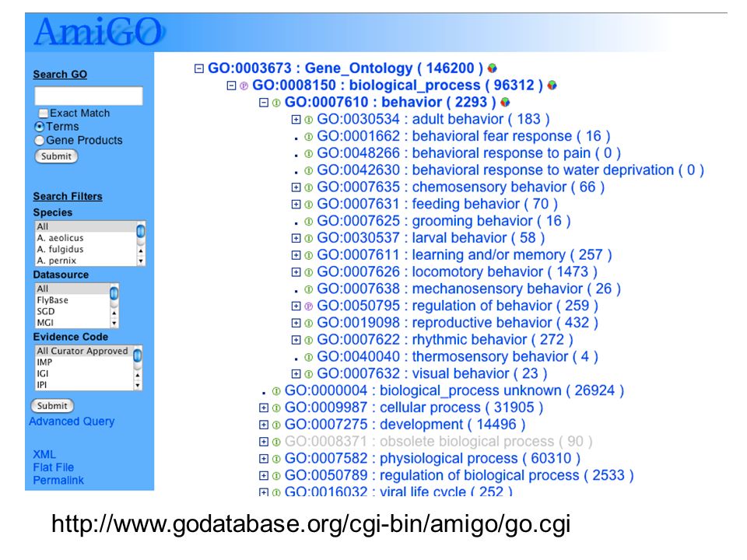Expand the obsolete biological process node
The width and height of the screenshot is (747, 560).
click(264, 442)
